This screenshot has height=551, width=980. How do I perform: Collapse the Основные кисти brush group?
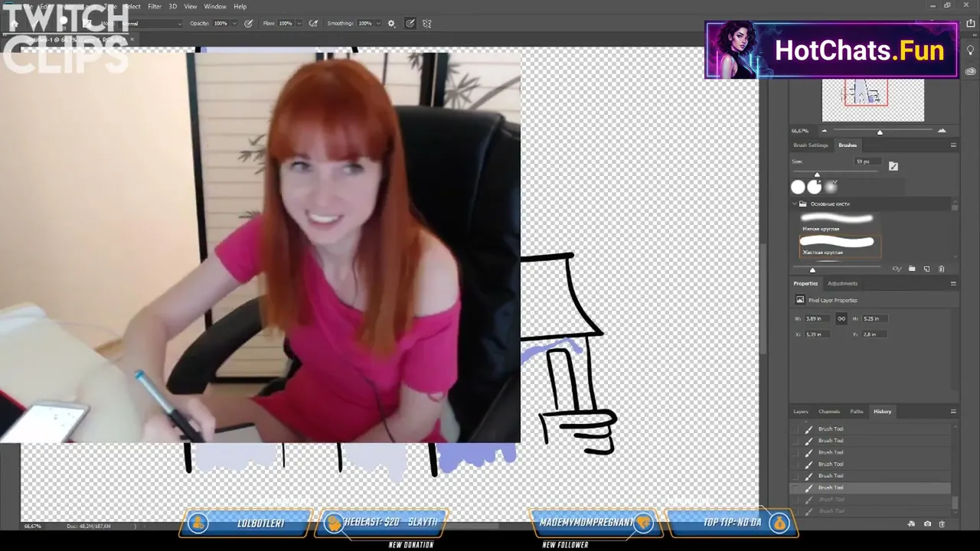click(794, 204)
